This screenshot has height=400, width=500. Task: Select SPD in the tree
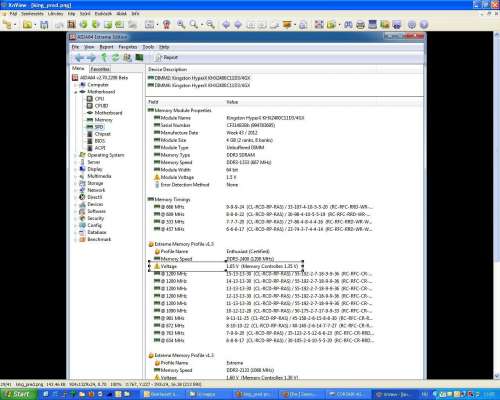pos(99,127)
